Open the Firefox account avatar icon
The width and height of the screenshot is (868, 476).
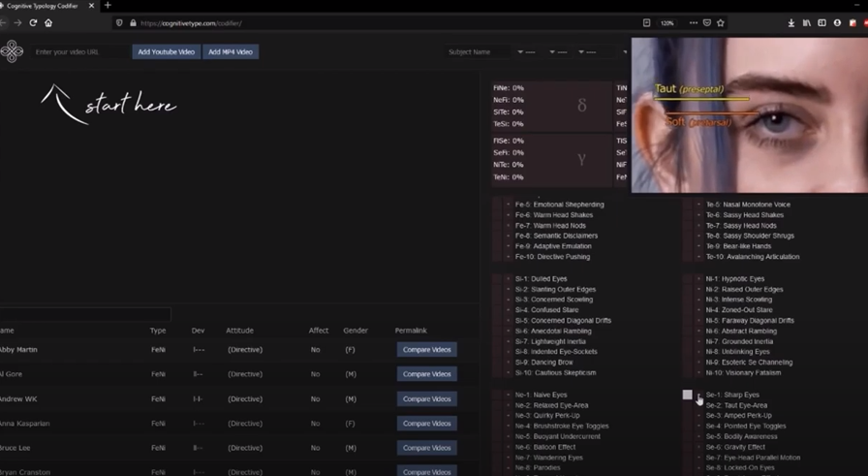(837, 22)
